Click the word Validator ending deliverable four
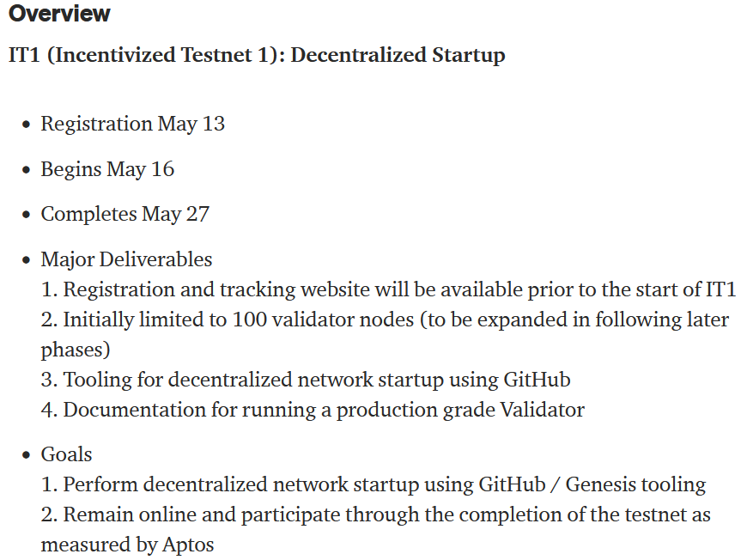The height and width of the screenshot is (560, 747). [539, 410]
